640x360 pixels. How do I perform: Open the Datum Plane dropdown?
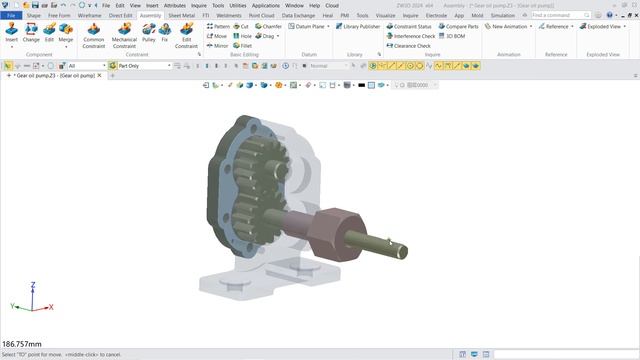click(328, 26)
